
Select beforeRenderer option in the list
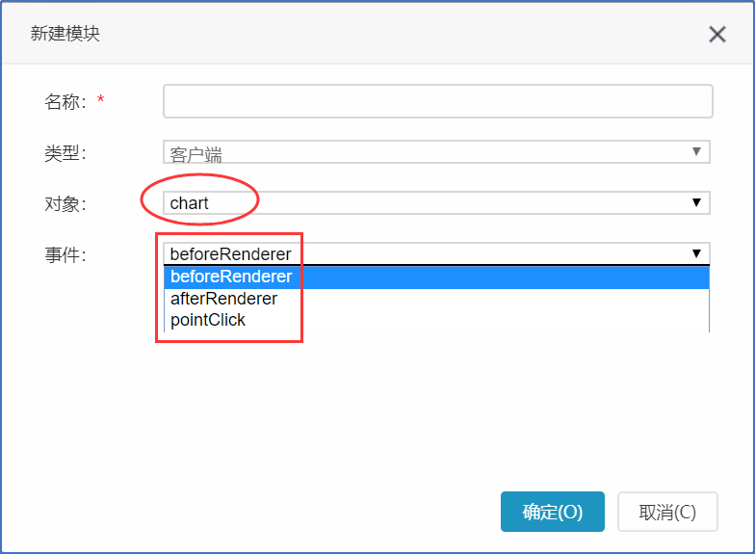436,277
